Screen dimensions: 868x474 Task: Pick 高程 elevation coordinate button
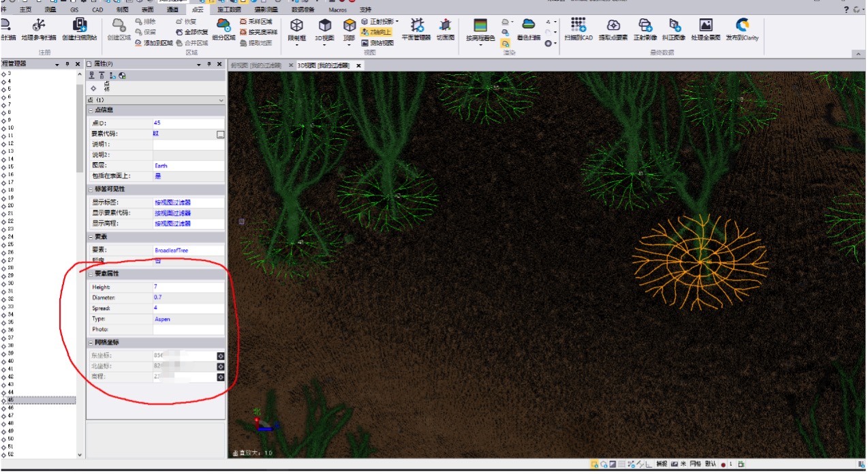point(221,377)
